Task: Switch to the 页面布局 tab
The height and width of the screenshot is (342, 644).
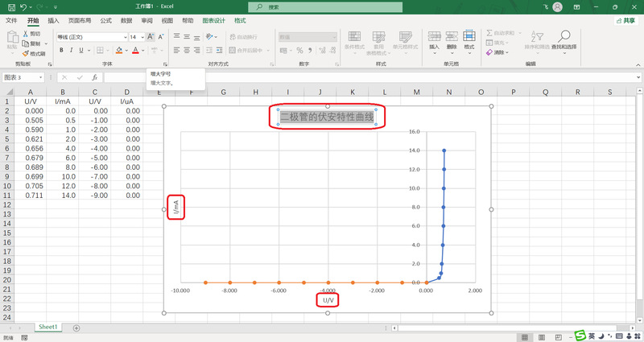Action: (x=80, y=21)
